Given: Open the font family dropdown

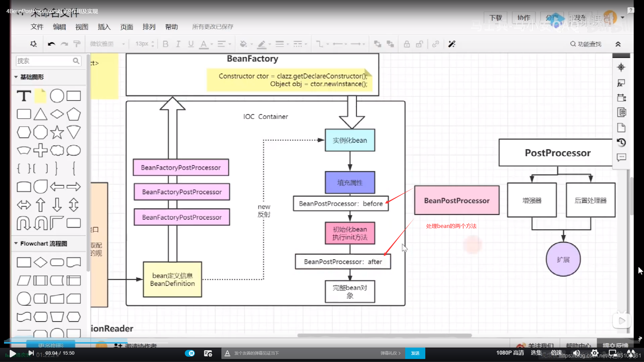Looking at the screenshot, I should tap(107, 44).
